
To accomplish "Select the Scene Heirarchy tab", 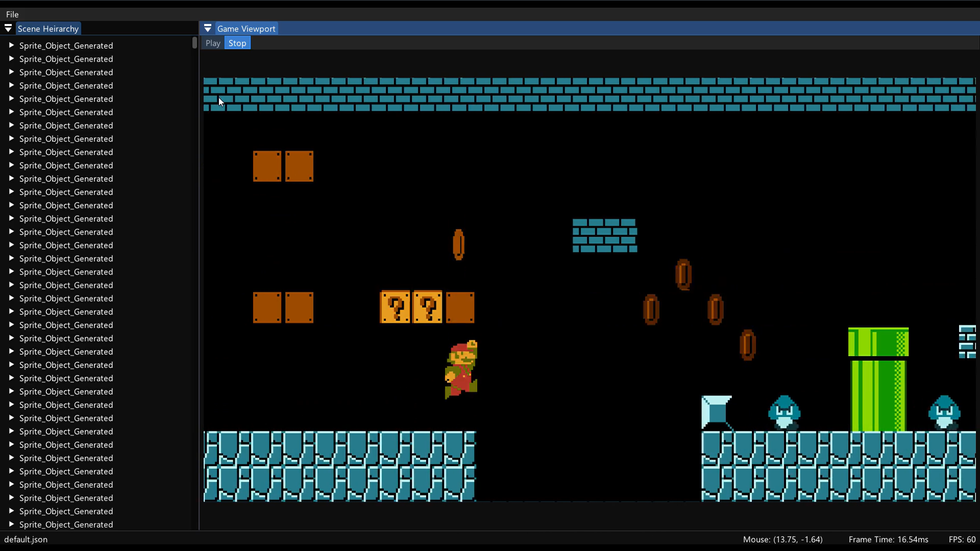I will (x=48, y=29).
